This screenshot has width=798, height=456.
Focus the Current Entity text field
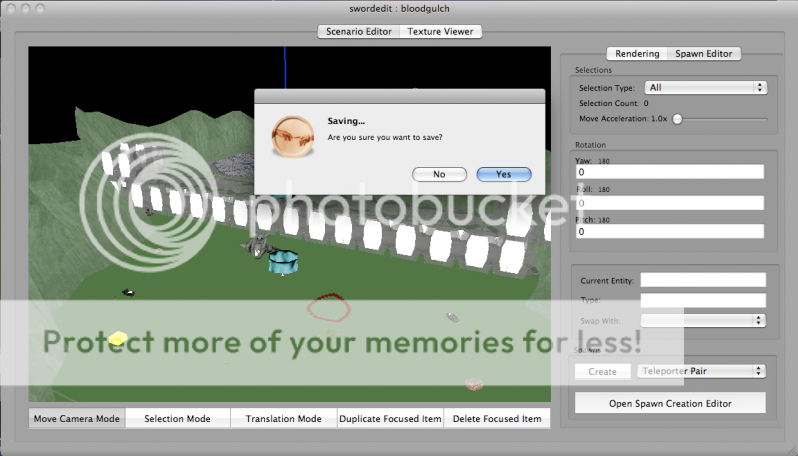pyautogui.click(x=702, y=280)
